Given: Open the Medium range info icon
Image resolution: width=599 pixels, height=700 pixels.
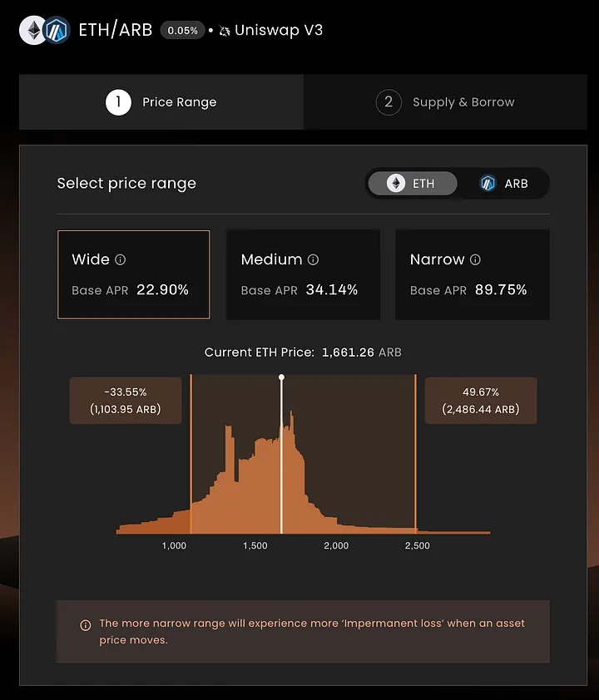Looking at the screenshot, I should tap(313, 259).
